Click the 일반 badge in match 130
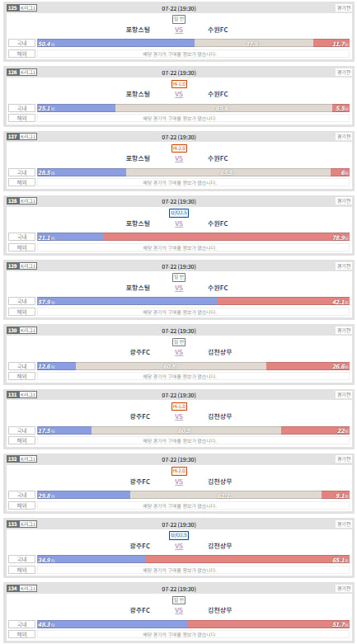Viewport: 357px width, 644px height. click(179, 341)
